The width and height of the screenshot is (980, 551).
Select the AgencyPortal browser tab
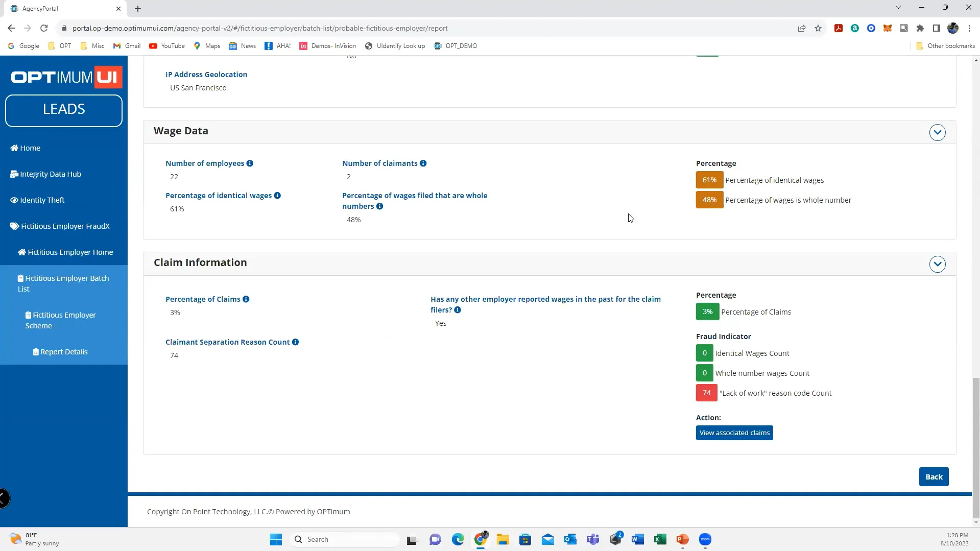point(66,9)
